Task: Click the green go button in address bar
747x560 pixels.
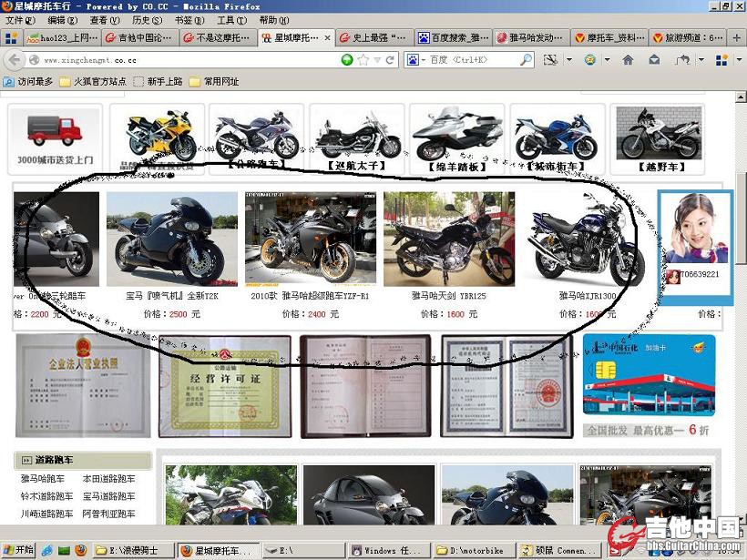Action: click(347, 60)
